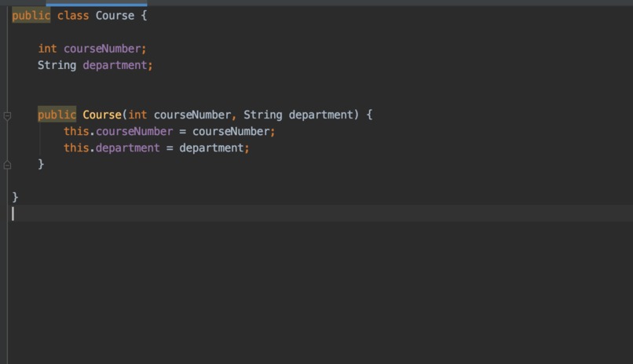Click the Course class name in declaration
This screenshot has width=633, height=364.
tap(115, 16)
